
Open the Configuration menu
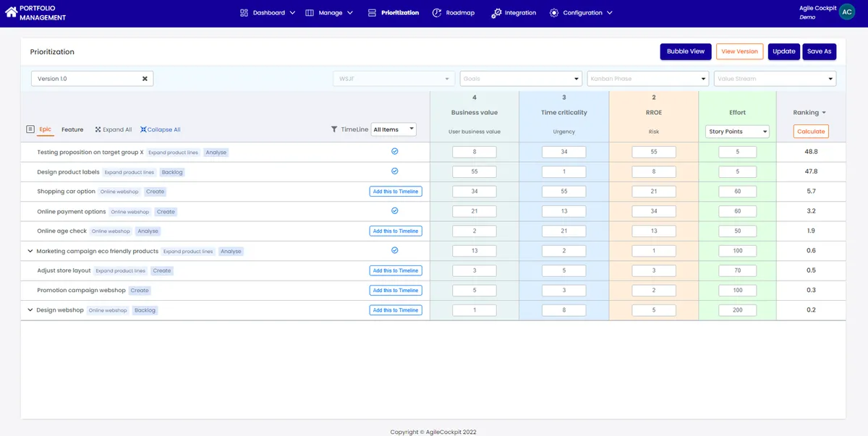581,12
